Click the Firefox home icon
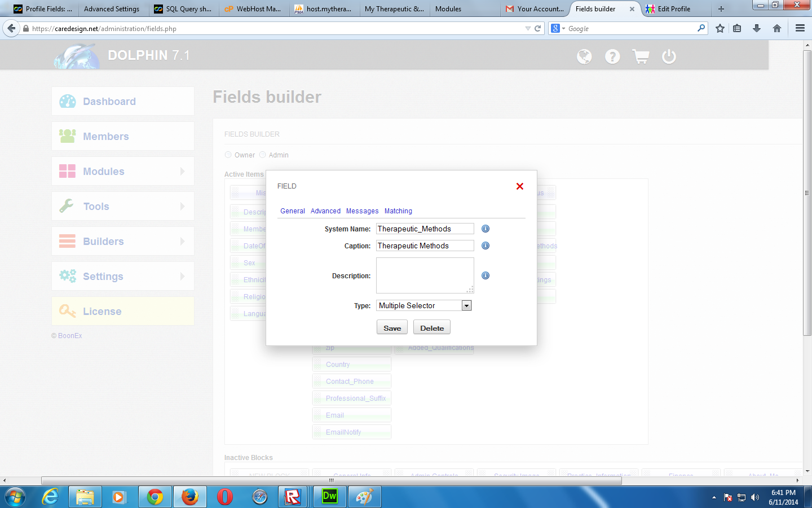The width and height of the screenshot is (812, 508). [x=777, y=28]
